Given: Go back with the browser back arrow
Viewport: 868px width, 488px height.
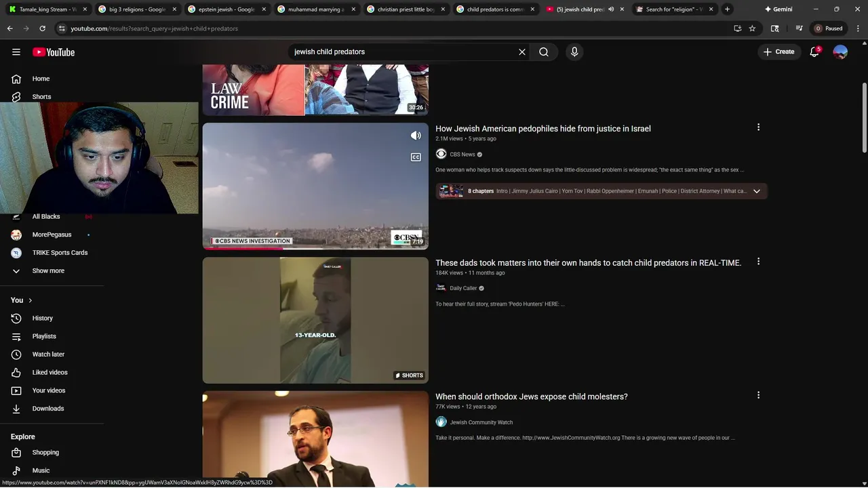Looking at the screenshot, I should [x=9, y=28].
